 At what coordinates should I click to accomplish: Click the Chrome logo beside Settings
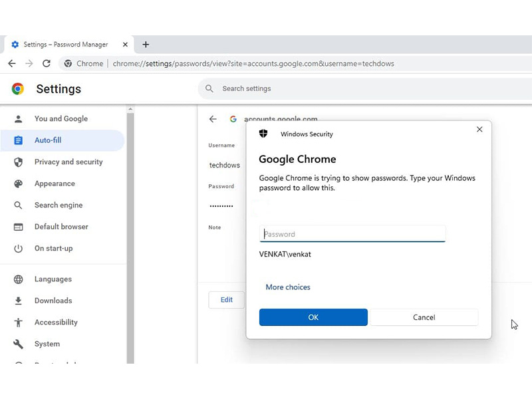pyautogui.click(x=18, y=89)
